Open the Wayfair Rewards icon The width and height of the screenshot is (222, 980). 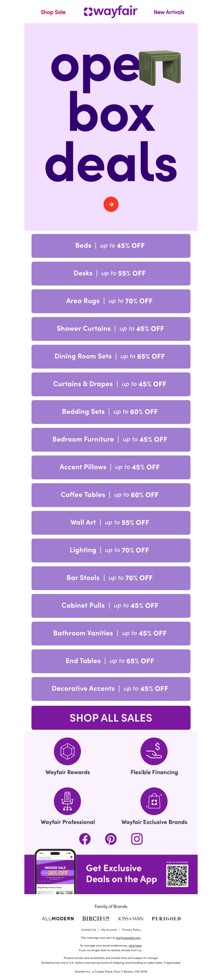pos(68,751)
